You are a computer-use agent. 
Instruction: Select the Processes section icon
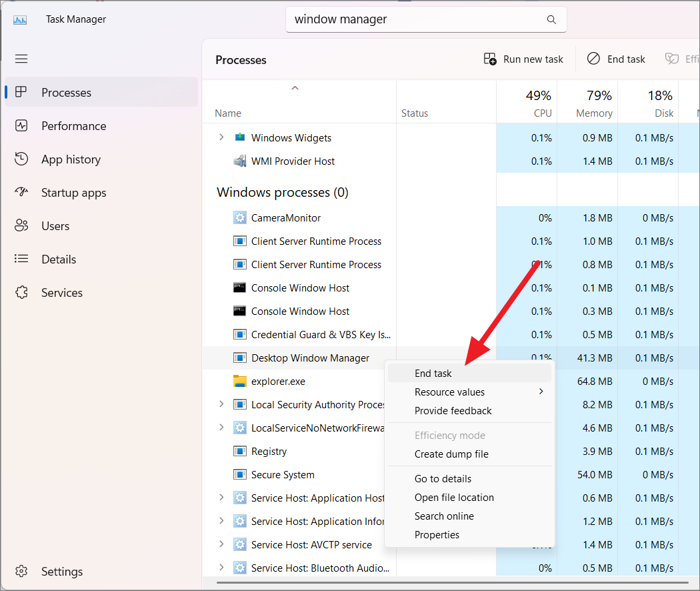tap(22, 92)
